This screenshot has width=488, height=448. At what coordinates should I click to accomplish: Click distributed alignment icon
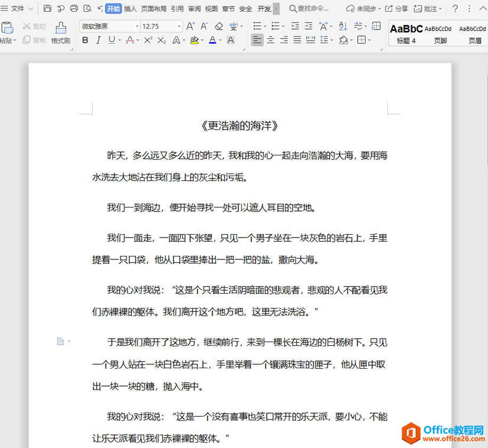(x=311, y=40)
